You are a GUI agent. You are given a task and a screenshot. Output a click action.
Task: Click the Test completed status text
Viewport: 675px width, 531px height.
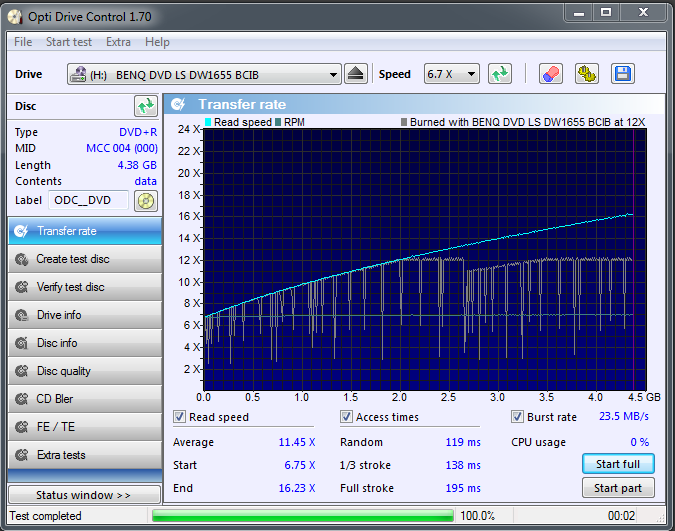[x=46, y=516]
